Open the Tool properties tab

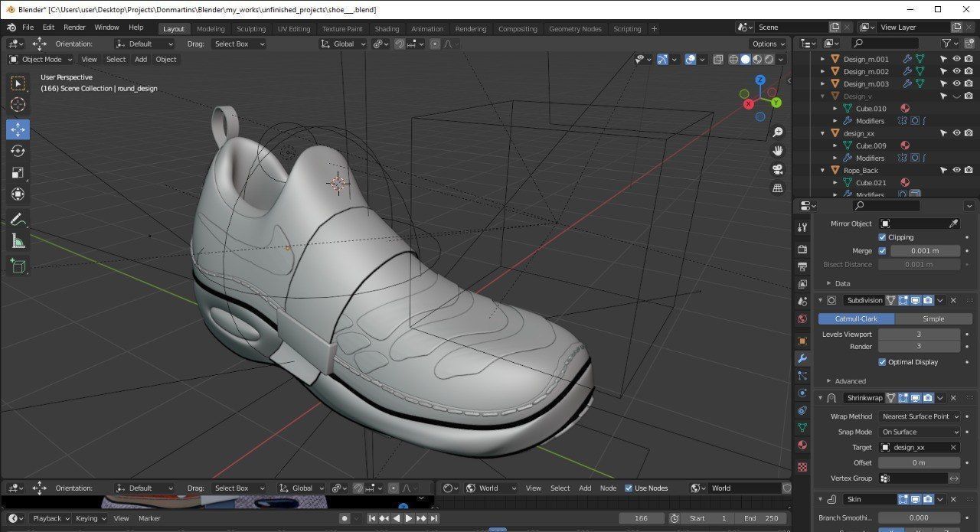(802, 227)
